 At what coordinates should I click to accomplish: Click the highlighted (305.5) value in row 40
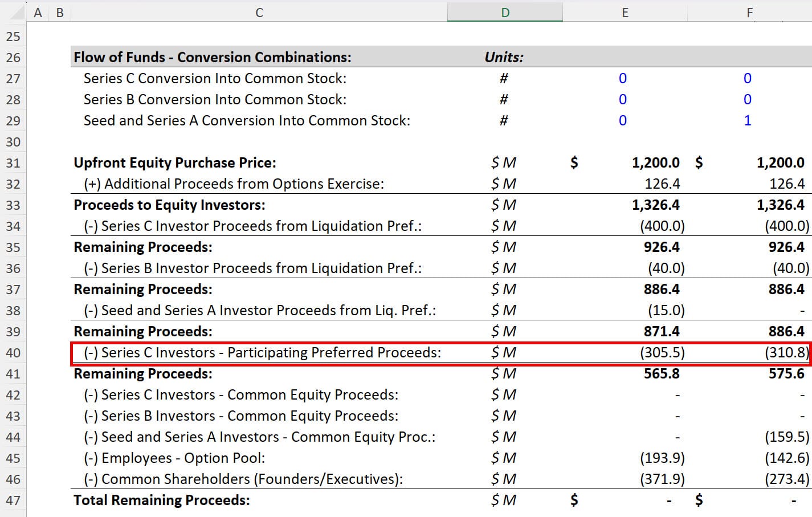click(663, 352)
